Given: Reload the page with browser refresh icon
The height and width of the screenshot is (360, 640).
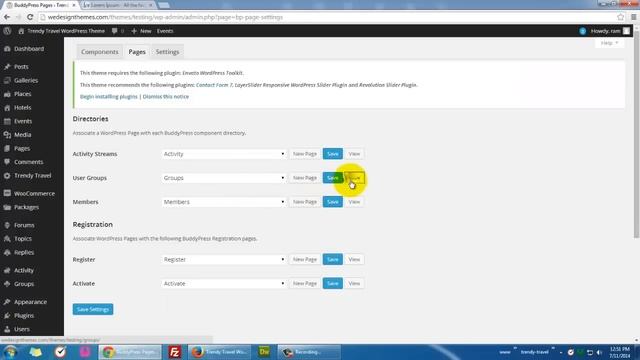Looking at the screenshot, I should click(30, 17).
